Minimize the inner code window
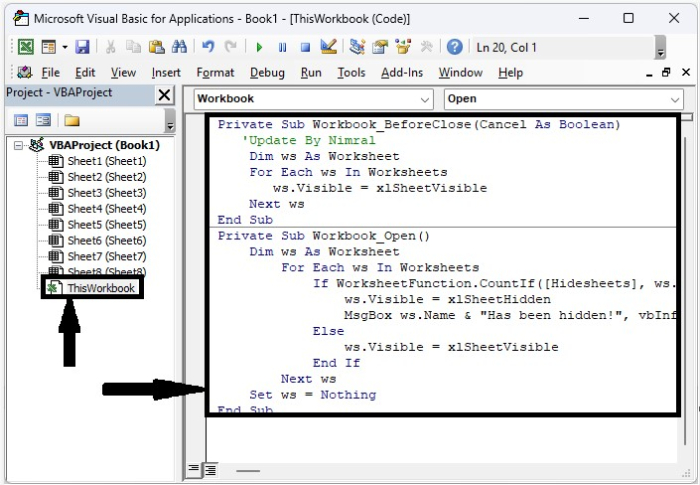This screenshot has height=485, width=700. point(649,74)
